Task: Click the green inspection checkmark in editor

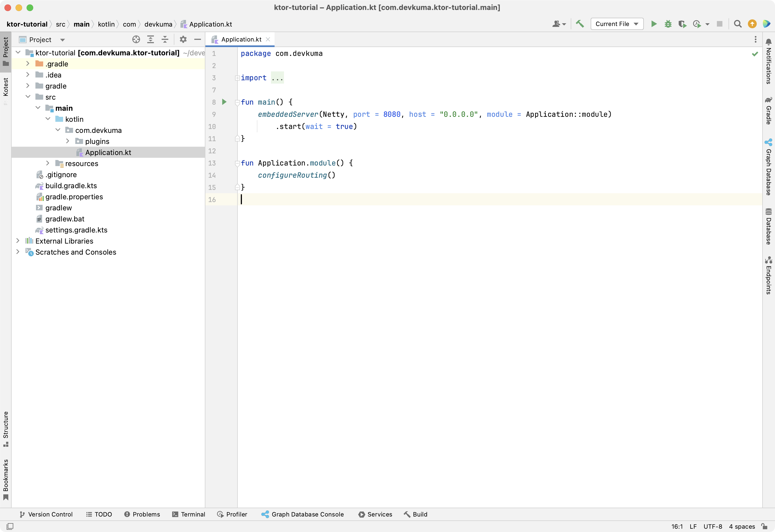Action: pos(755,54)
